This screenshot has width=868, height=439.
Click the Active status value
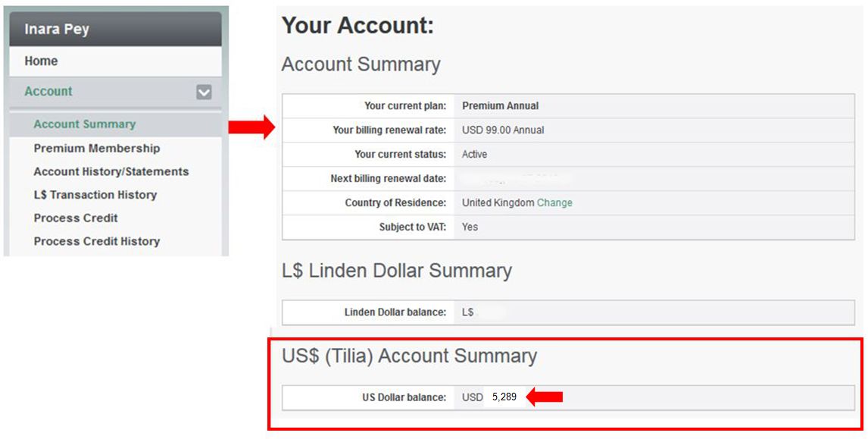pyautogui.click(x=475, y=155)
